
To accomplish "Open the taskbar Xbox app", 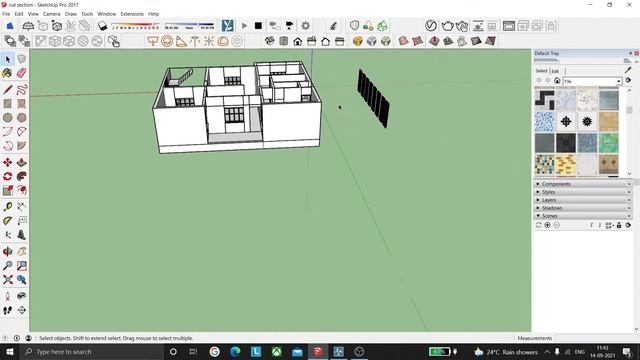I will pos(277,352).
